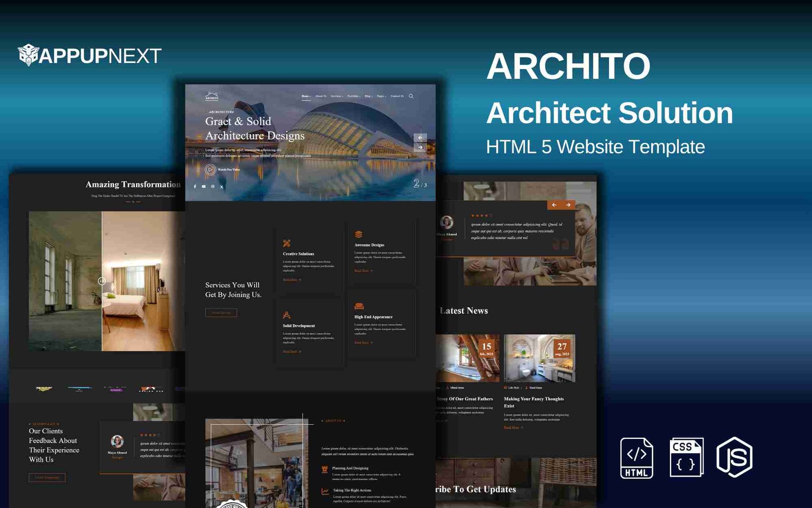The height and width of the screenshot is (508, 812).
Task: Play the Watch Our Video circle button
Action: pos(210,170)
